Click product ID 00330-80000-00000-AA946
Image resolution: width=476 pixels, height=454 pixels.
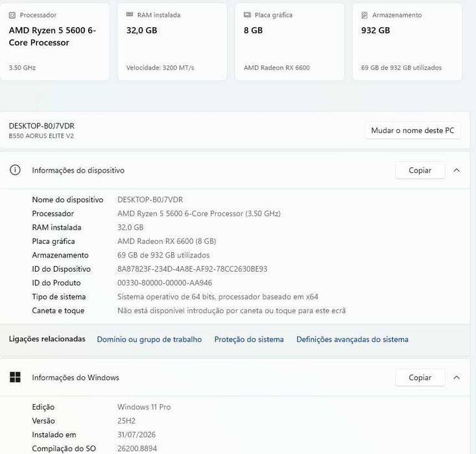(x=165, y=283)
